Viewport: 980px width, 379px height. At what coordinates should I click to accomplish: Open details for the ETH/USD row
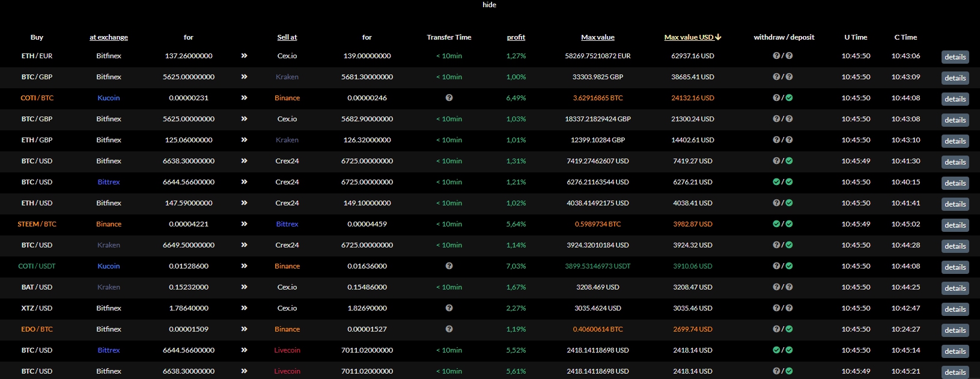click(955, 204)
